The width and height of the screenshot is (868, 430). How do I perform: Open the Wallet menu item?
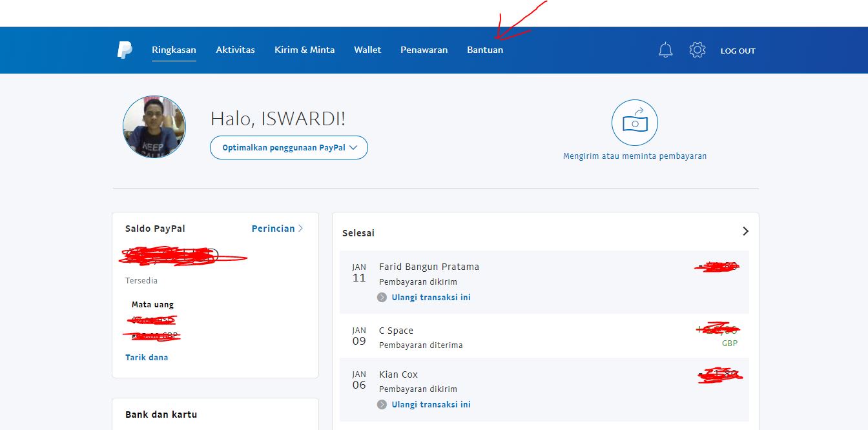click(367, 50)
